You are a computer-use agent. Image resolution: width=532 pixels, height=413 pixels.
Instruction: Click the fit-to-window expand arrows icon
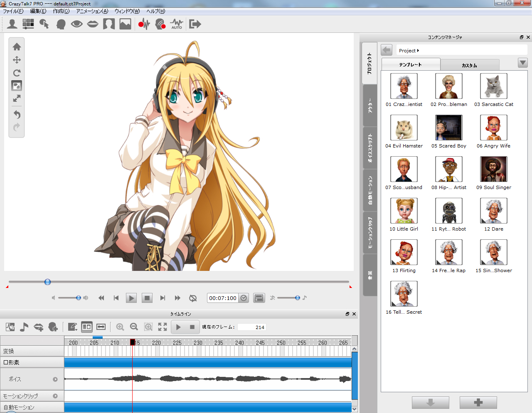click(x=17, y=98)
